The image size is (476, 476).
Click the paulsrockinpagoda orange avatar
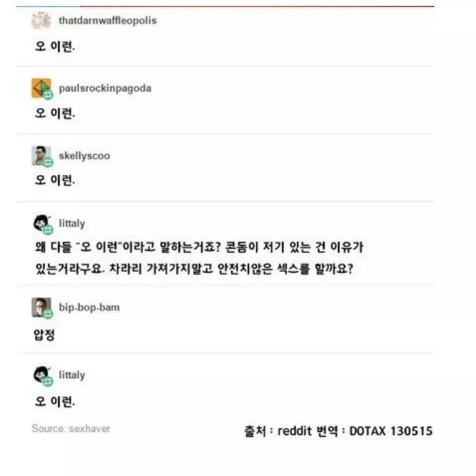coord(41,88)
